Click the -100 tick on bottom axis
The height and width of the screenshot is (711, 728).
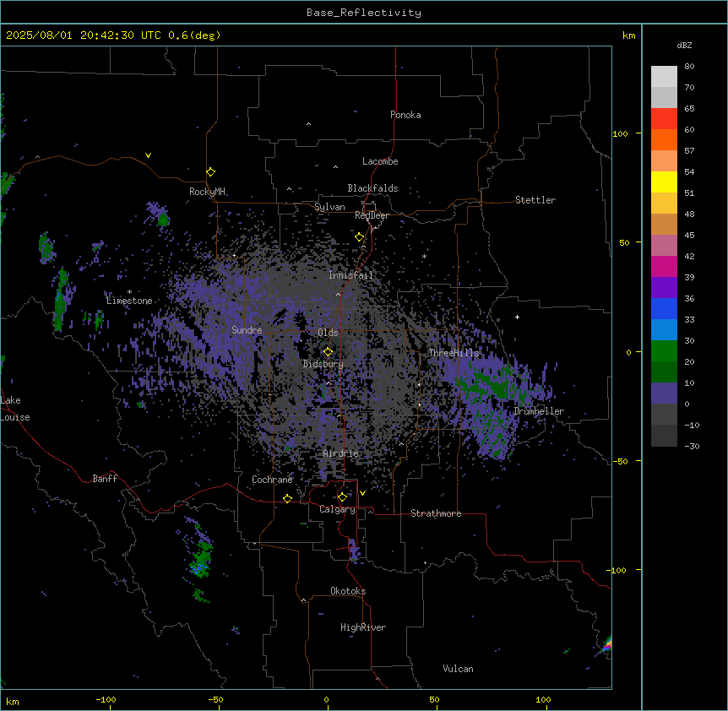(x=106, y=699)
